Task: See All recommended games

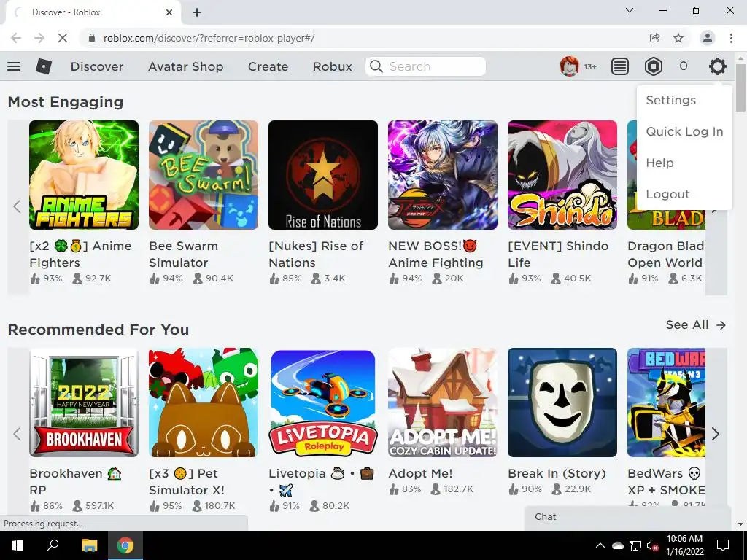Action: [x=695, y=324]
